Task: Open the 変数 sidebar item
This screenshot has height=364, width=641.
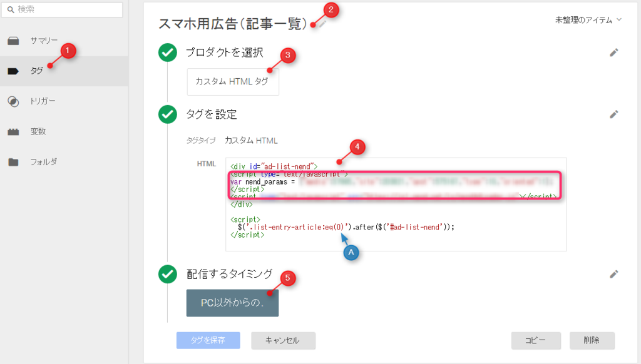Action: 64,131
